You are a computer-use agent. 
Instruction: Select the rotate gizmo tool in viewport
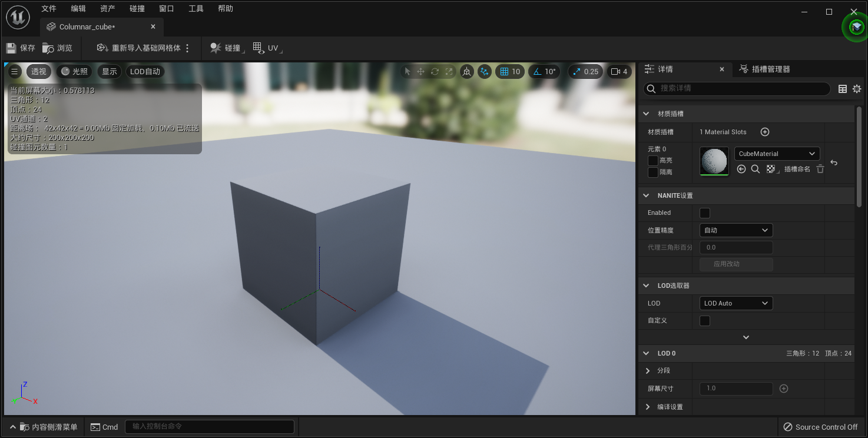pos(435,71)
